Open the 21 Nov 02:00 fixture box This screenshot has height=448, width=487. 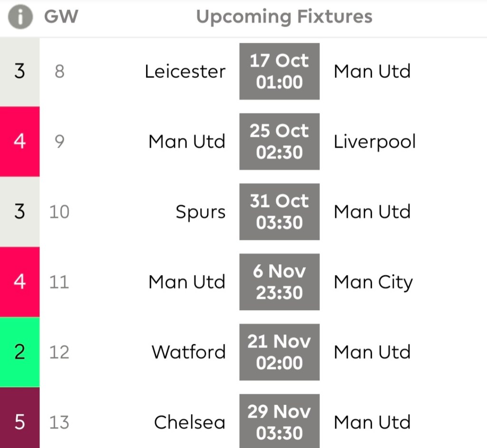pos(279,352)
